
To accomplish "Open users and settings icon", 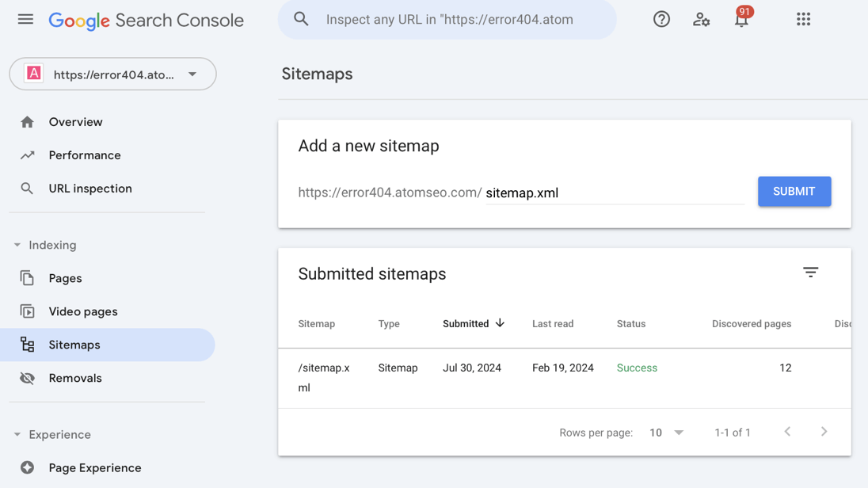I will tap(701, 19).
